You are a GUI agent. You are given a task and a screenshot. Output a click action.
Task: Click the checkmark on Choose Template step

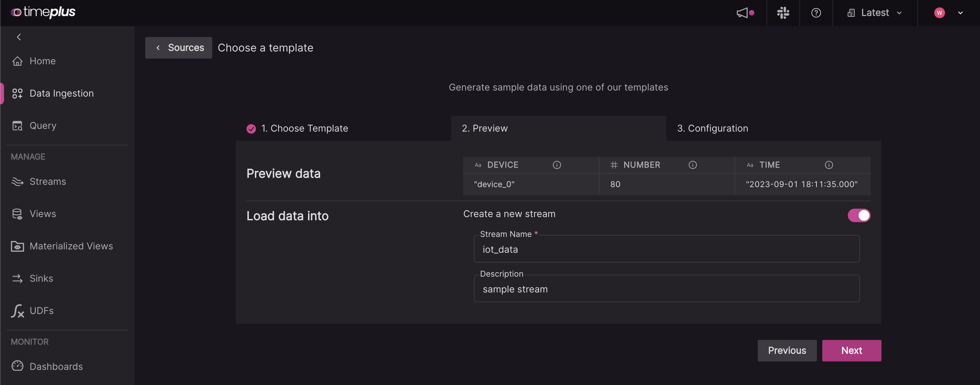click(x=251, y=129)
